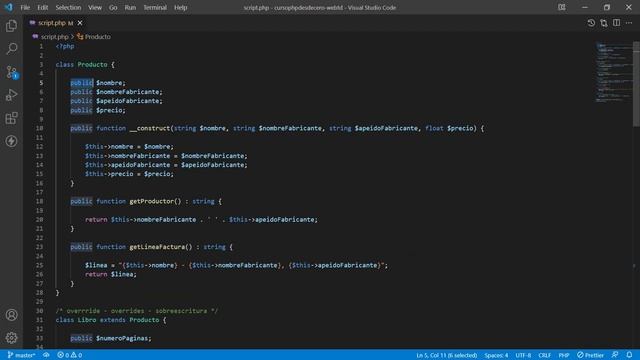Change the language mode from PHP
The height and width of the screenshot is (360, 640).
tap(564, 355)
